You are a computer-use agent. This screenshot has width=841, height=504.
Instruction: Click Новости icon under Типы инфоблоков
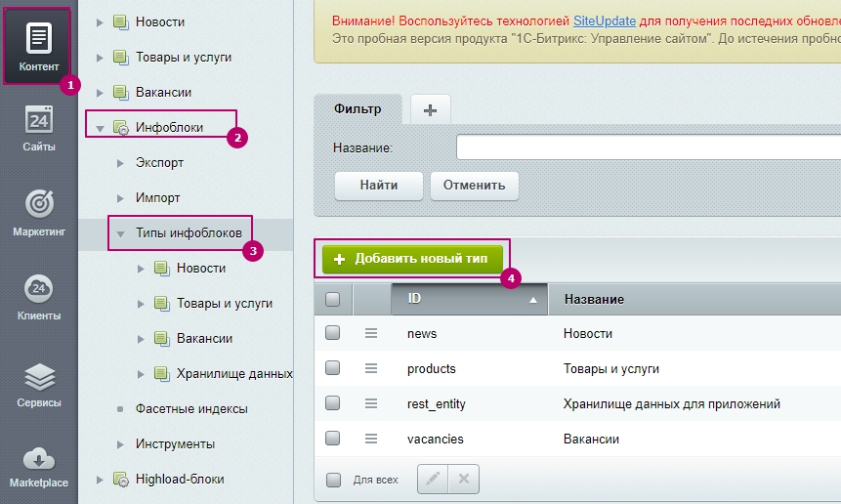point(162,268)
